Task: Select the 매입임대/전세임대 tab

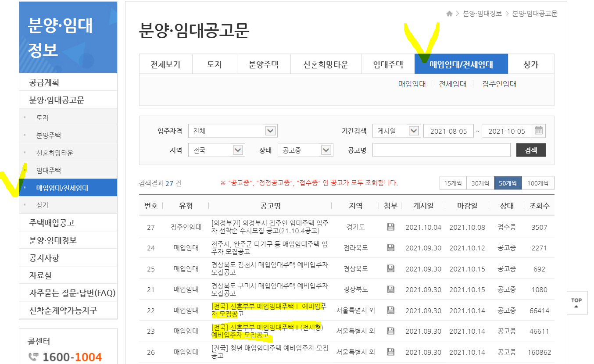Action: [x=461, y=64]
